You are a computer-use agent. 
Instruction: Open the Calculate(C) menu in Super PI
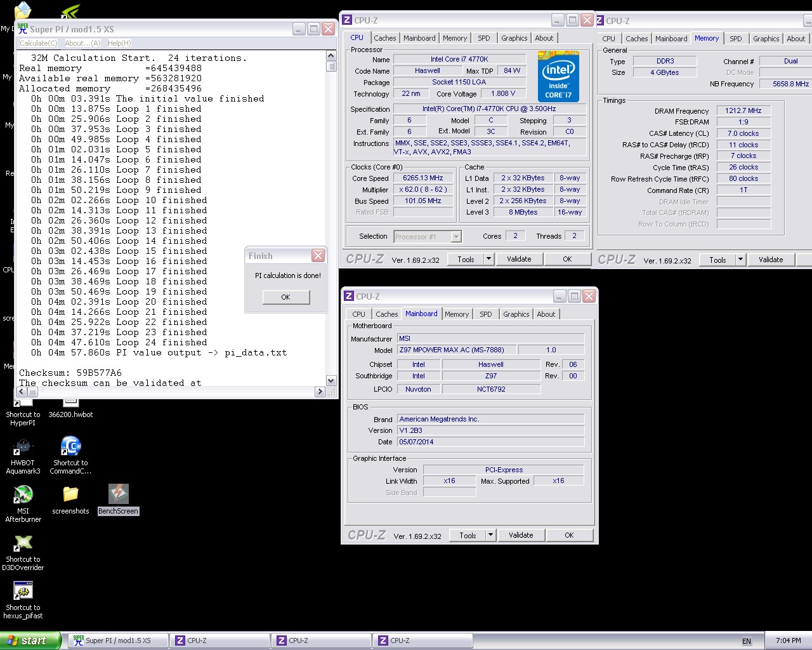(39, 43)
